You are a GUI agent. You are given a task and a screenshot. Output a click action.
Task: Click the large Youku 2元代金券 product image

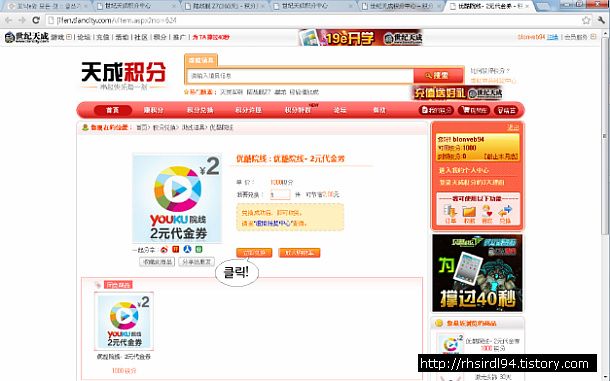pos(177,198)
